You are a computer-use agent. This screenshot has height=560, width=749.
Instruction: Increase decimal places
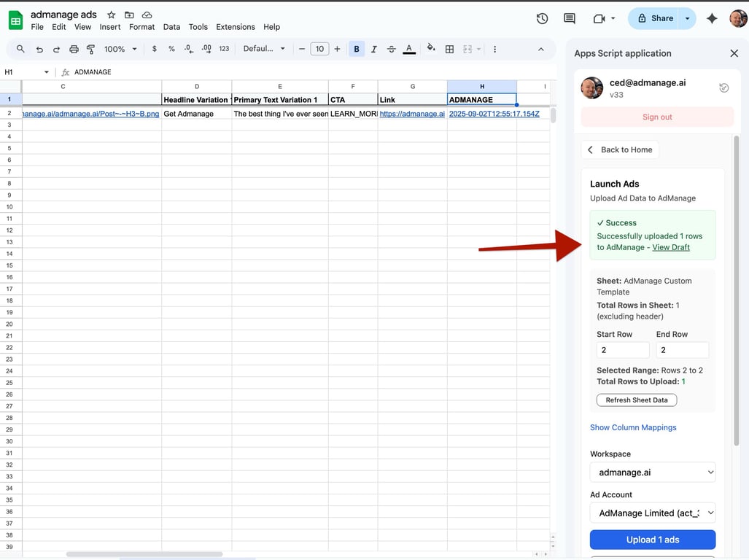point(206,49)
